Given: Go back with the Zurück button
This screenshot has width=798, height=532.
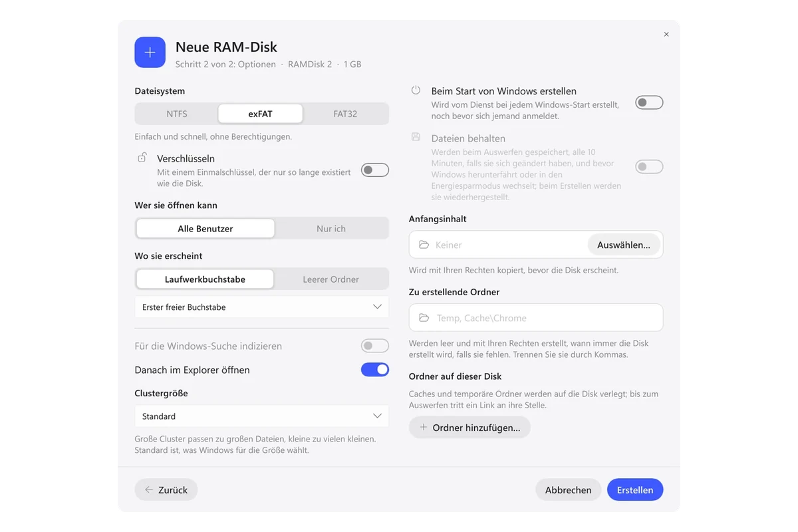Looking at the screenshot, I should pos(166,489).
